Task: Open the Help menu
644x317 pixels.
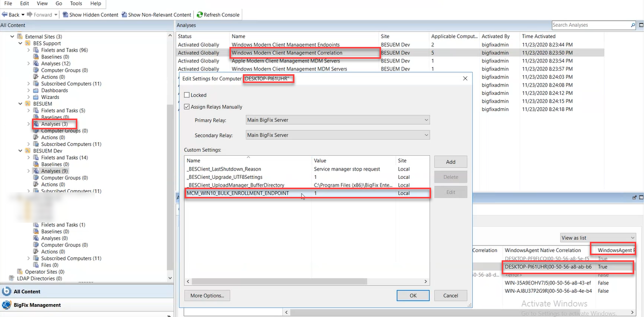Action: 95,4
